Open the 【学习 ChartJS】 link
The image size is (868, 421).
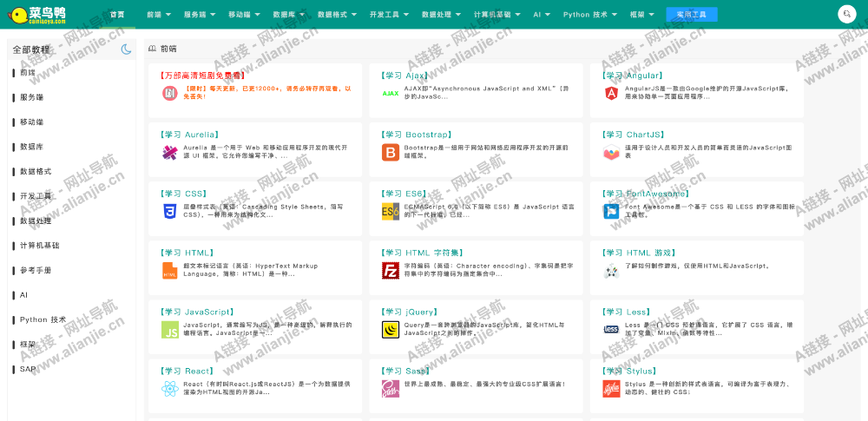click(x=634, y=135)
